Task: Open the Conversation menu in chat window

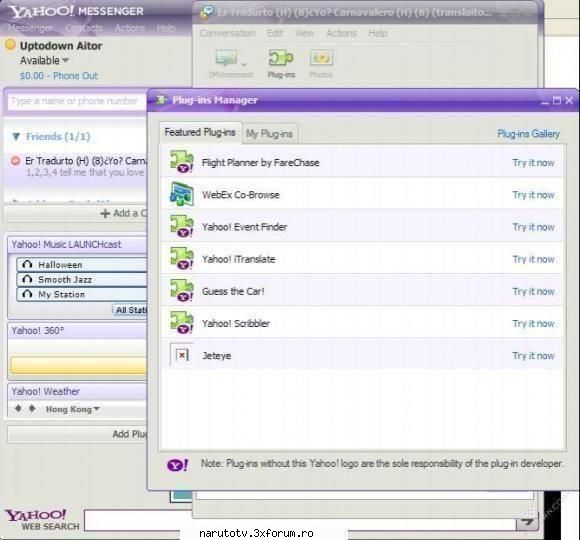Action: pos(227,33)
